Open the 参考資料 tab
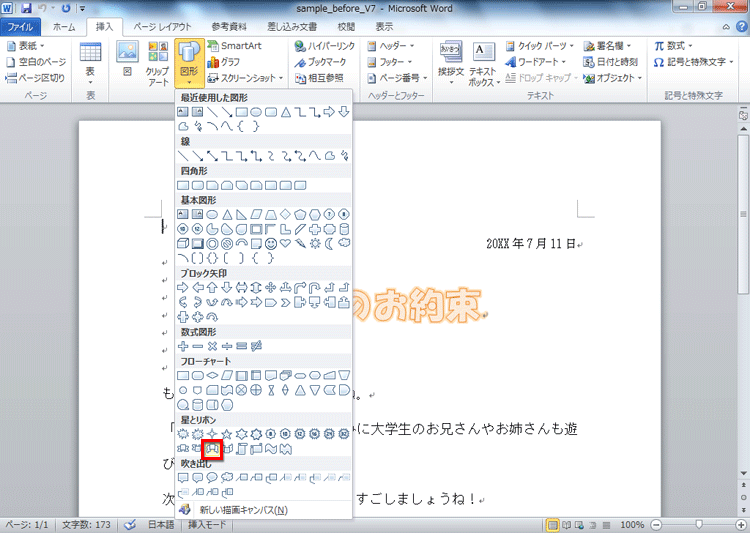 click(x=229, y=27)
